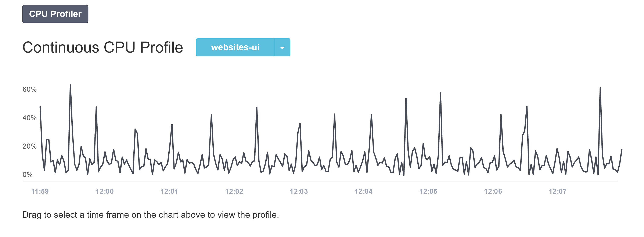The width and height of the screenshot is (644, 237).
Task: Click the 40% y-axis label
Action: (29, 118)
